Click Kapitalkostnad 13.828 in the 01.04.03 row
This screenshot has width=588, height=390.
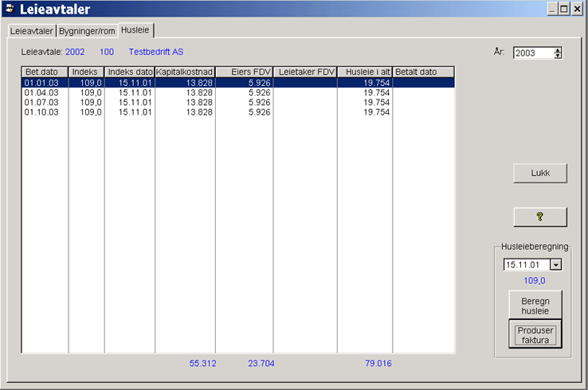pyautogui.click(x=199, y=92)
